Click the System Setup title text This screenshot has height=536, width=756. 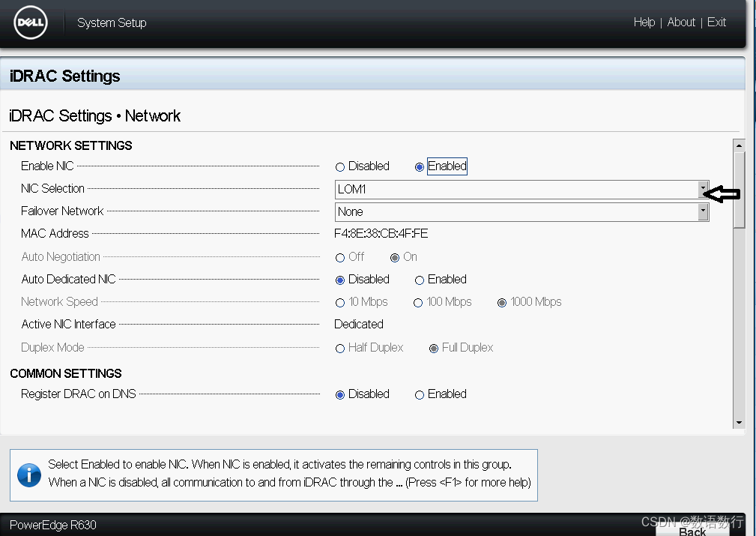click(x=112, y=22)
